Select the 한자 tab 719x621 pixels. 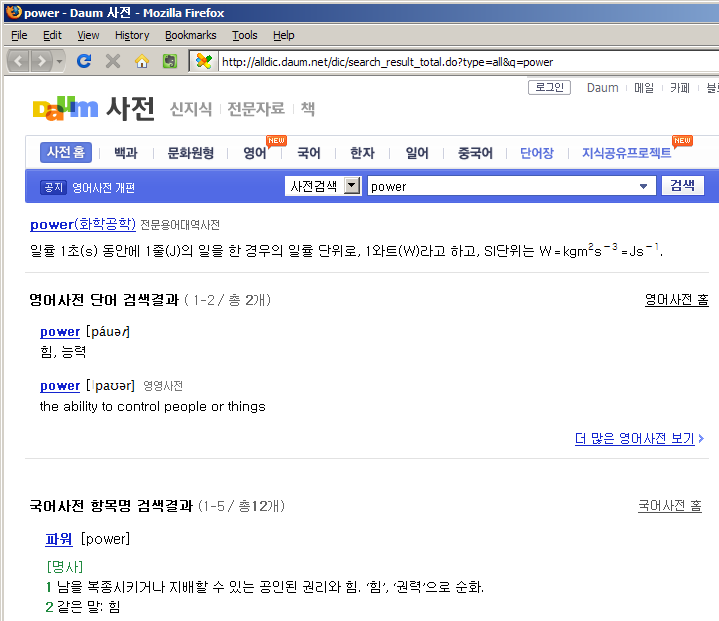coord(362,153)
